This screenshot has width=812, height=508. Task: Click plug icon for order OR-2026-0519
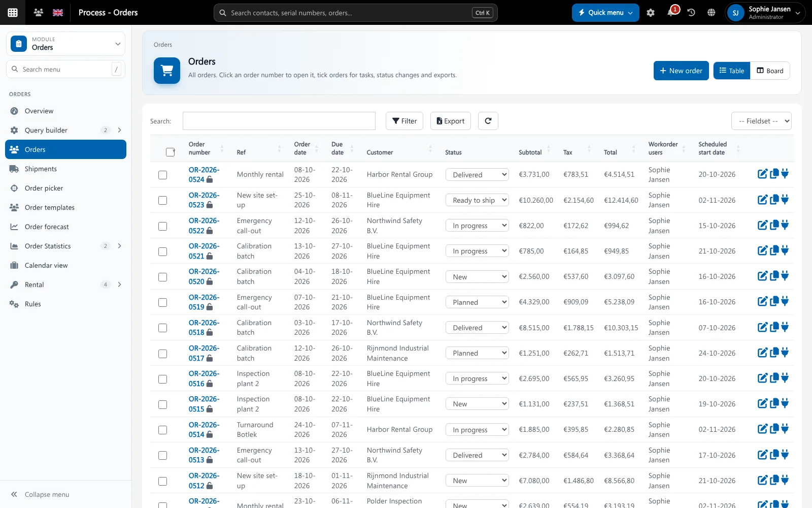pos(785,301)
